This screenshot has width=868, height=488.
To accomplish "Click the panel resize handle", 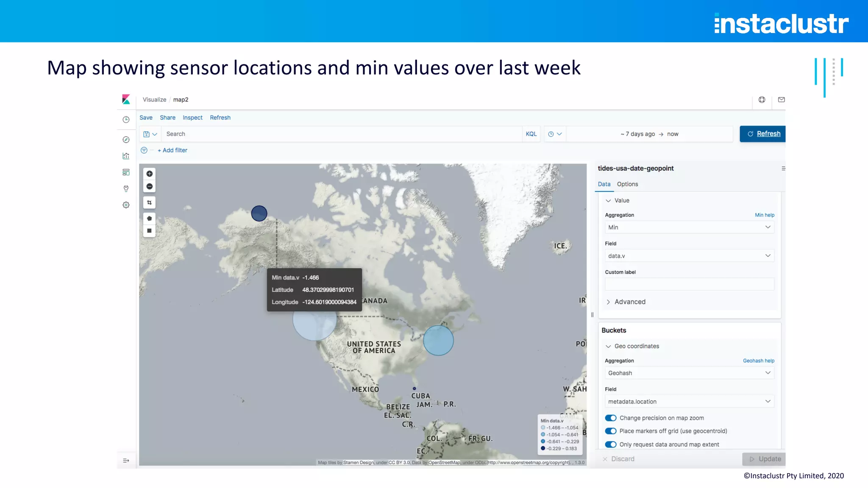I will (592, 315).
